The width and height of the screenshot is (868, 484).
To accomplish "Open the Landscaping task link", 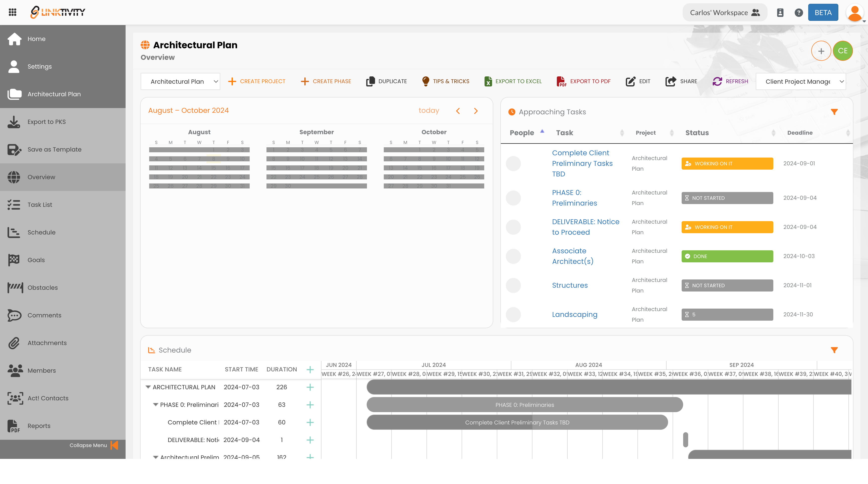I will click(x=574, y=314).
